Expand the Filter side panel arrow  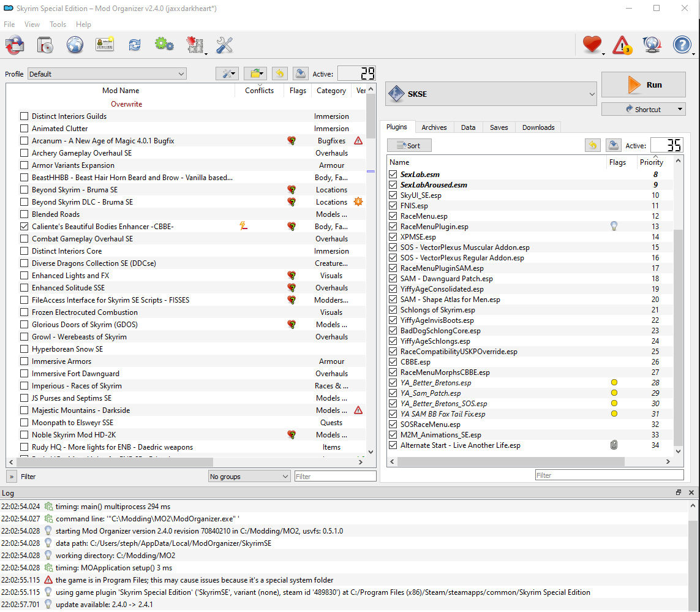pos(12,477)
